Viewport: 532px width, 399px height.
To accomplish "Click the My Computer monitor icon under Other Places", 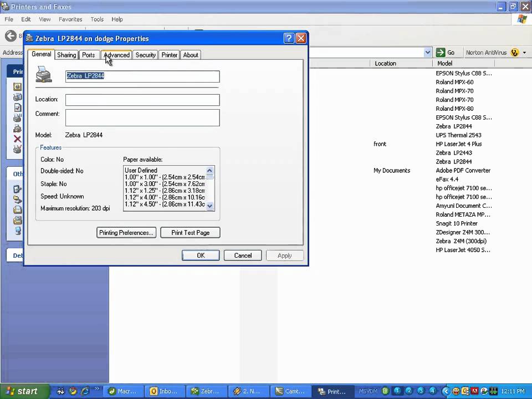I will tap(17, 231).
